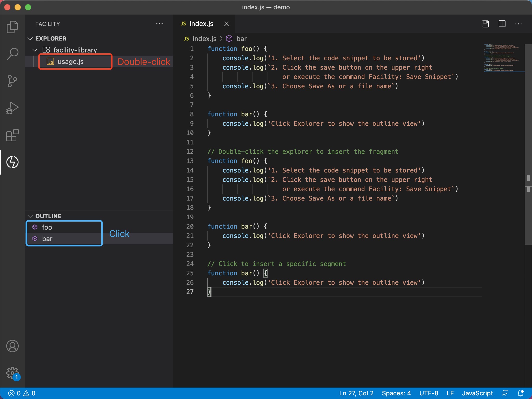The height and width of the screenshot is (399, 532).
Task: Collapse the OUTLINE section
Action: point(30,216)
